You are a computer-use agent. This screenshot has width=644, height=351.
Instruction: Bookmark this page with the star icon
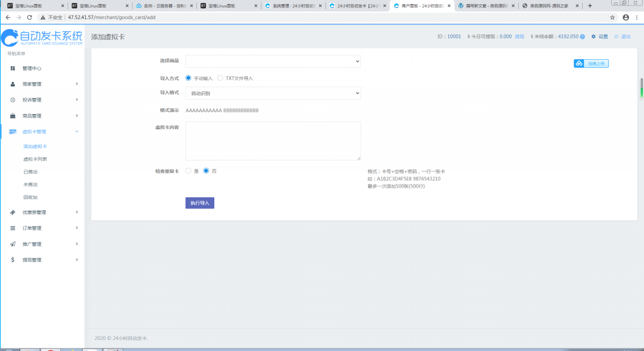[x=612, y=17]
